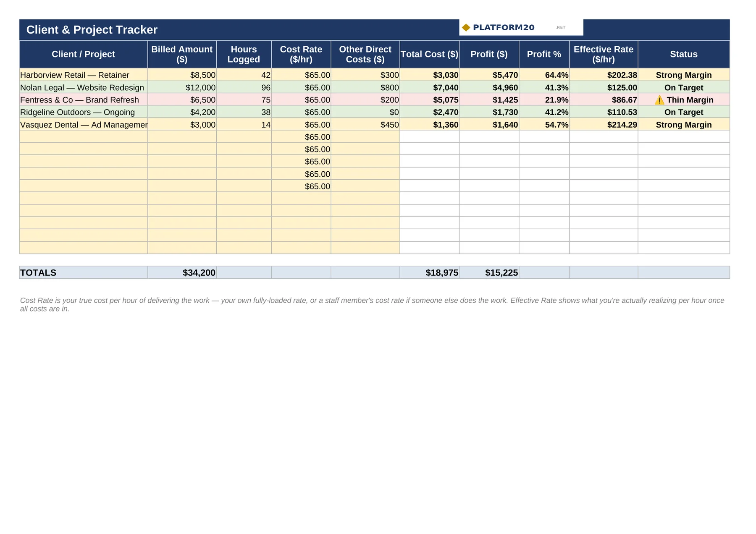The width and height of the screenshot is (756, 534).
Task: Click the $214.29 effective rate cell
Action: [604, 124]
